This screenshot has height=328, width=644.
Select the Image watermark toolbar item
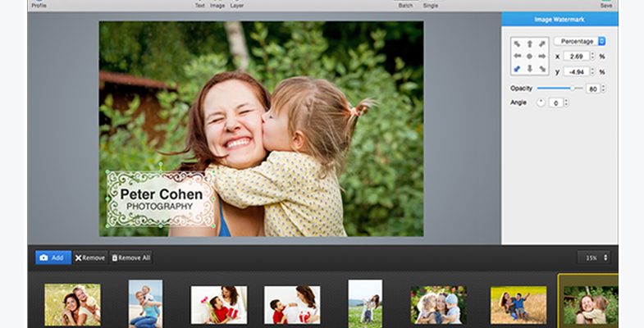coord(217,4)
